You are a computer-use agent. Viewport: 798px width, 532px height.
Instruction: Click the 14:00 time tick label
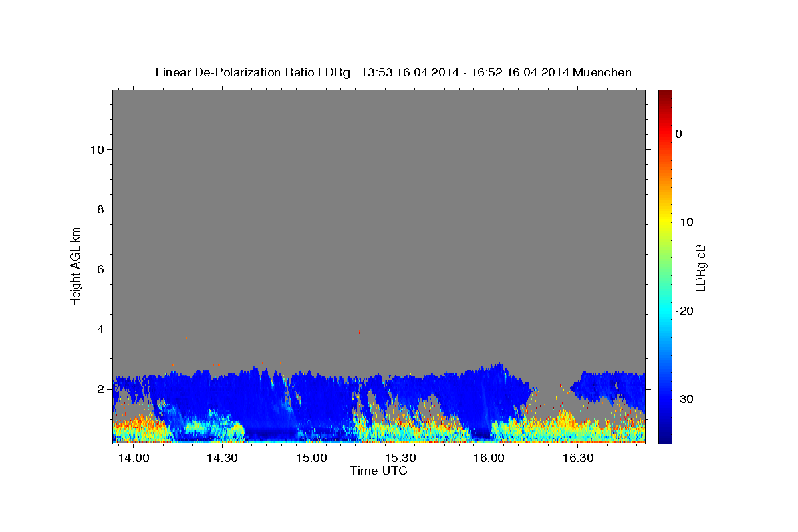(134, 458)
